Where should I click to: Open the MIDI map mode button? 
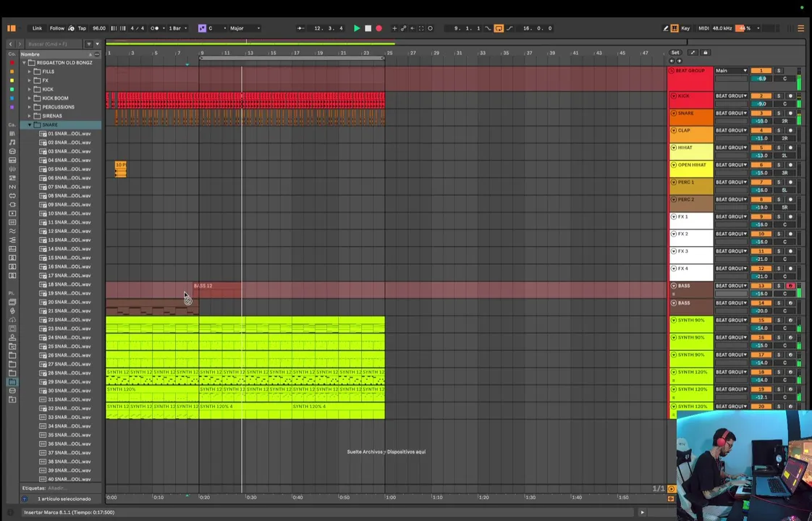[x=703, y=28]
